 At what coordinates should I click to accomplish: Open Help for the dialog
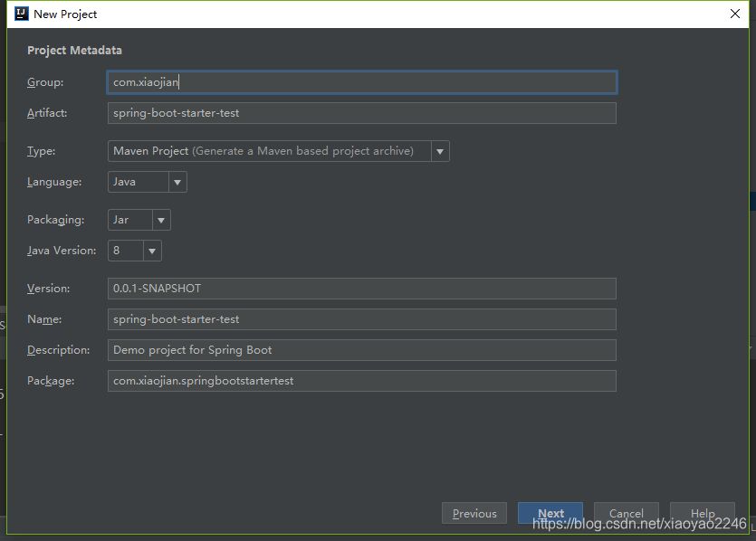click(703, 514)
